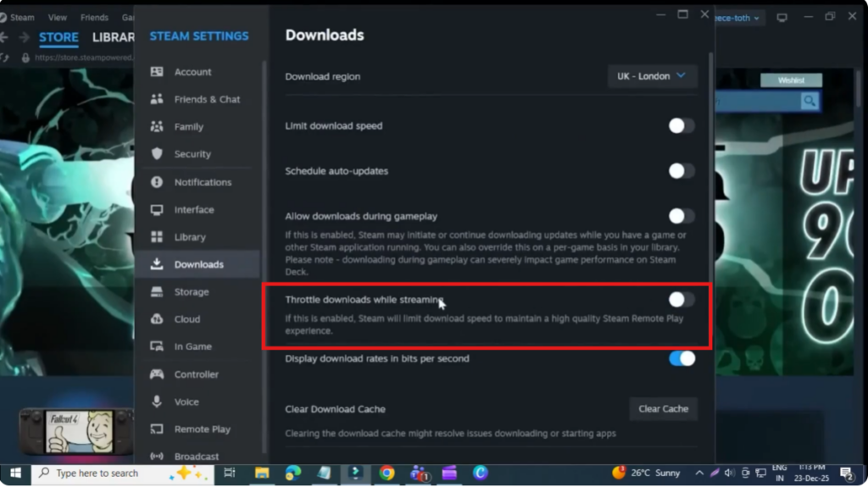Select the Downloads arrow icon in sidebar

coord(157,264)
